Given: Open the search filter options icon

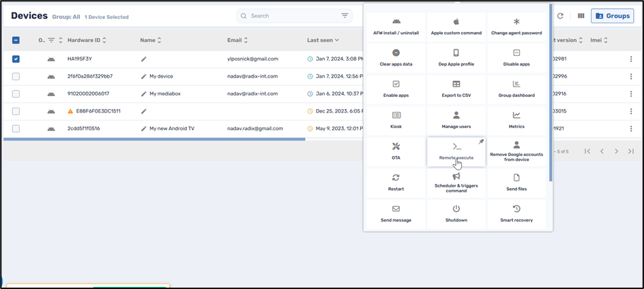Looking at the screenshot, I should (x=345, y=16).
